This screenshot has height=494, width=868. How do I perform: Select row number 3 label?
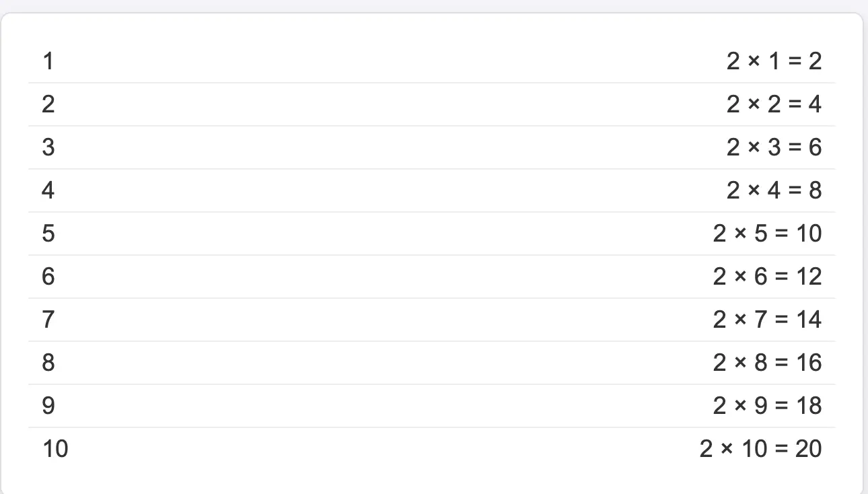click(x=48, y=147)
